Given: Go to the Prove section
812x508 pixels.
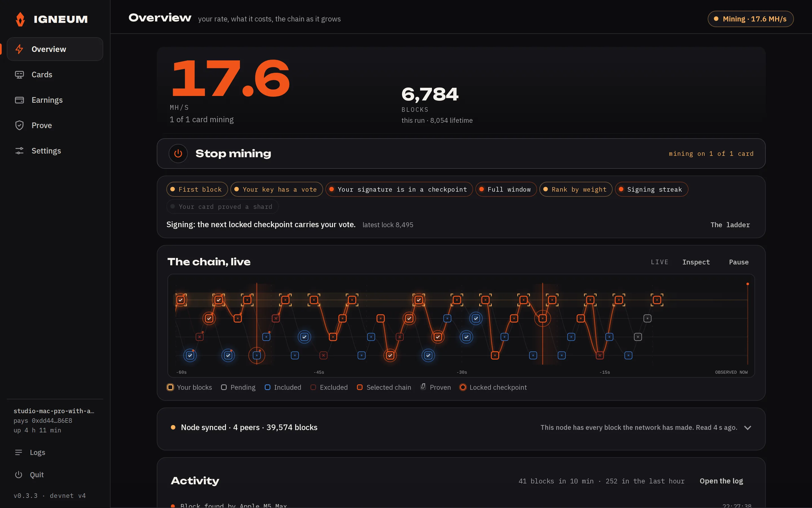Looking at the screenshot, I should [55, 125].
